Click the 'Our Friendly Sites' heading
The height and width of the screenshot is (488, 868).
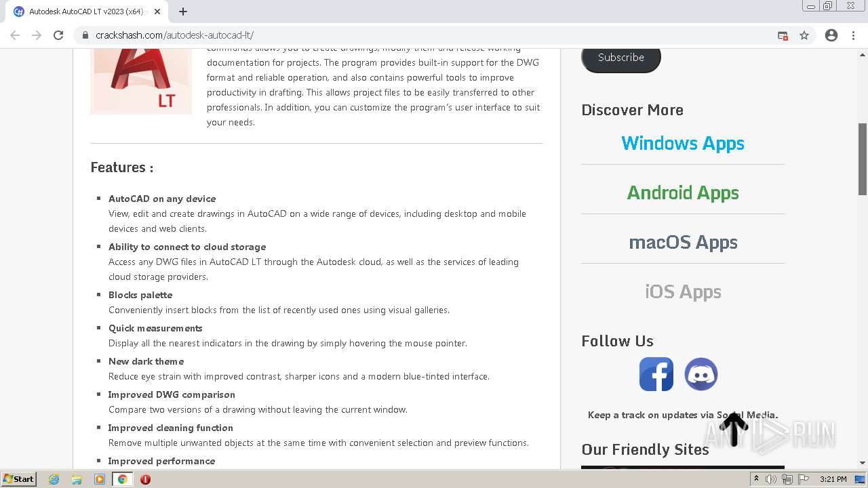[645, 449]
